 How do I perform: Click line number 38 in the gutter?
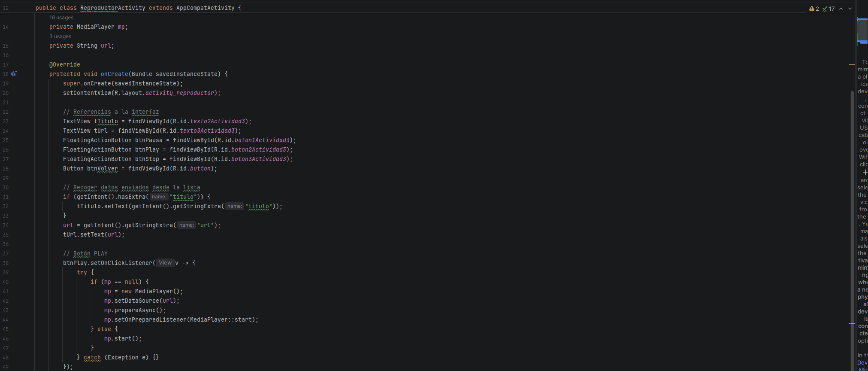click(6, 263)
